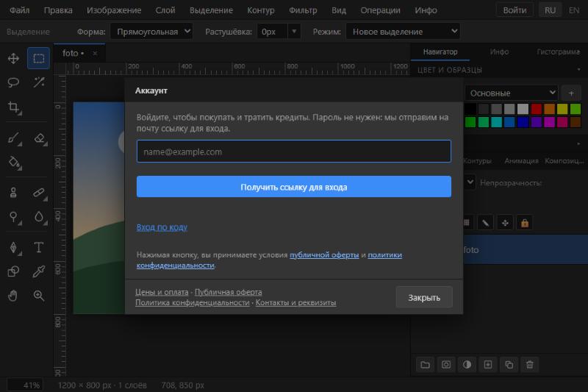
Task: Create a new layer
Action: (488, 365)
